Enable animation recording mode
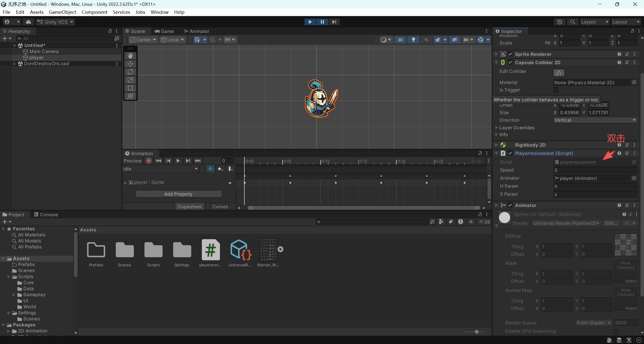This screenshot has height=344, width=644. coord(149,161)
